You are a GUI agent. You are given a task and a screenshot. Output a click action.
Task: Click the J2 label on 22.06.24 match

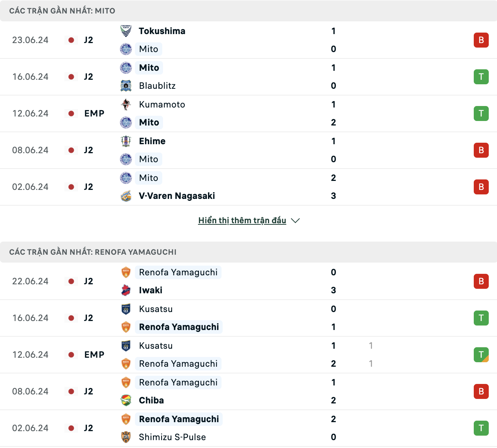[88, 281]
